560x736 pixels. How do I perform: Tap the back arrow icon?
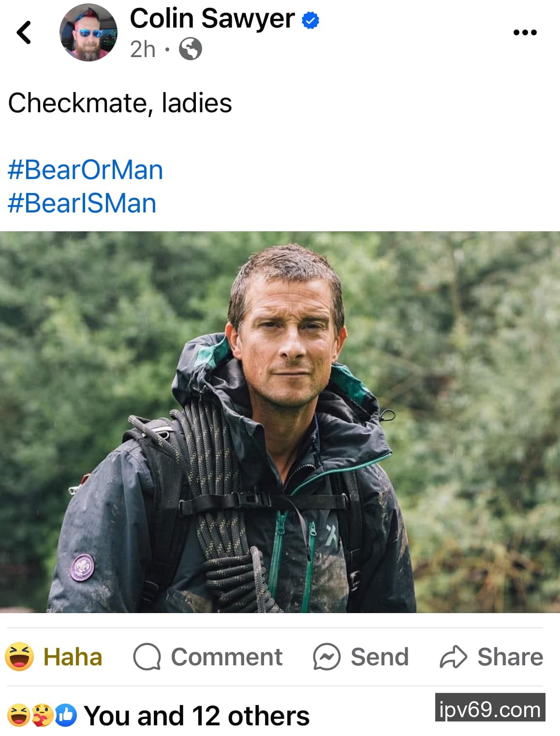[24, 33]
